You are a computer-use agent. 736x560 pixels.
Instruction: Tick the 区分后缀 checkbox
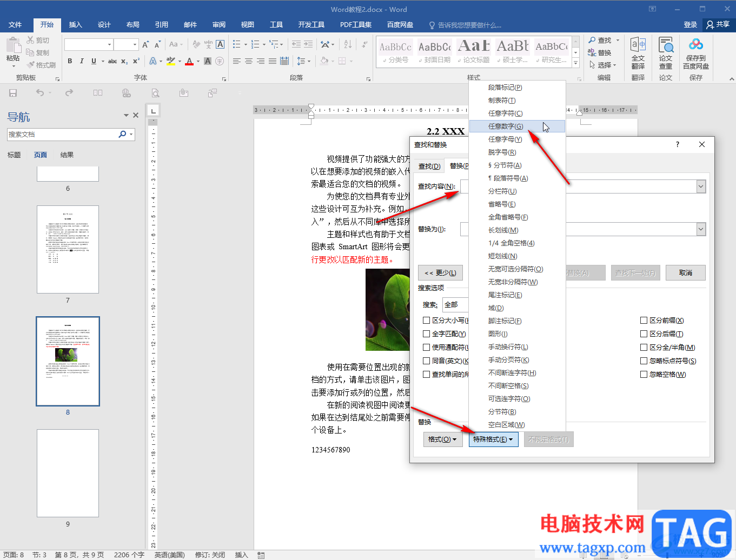[644, 334]
